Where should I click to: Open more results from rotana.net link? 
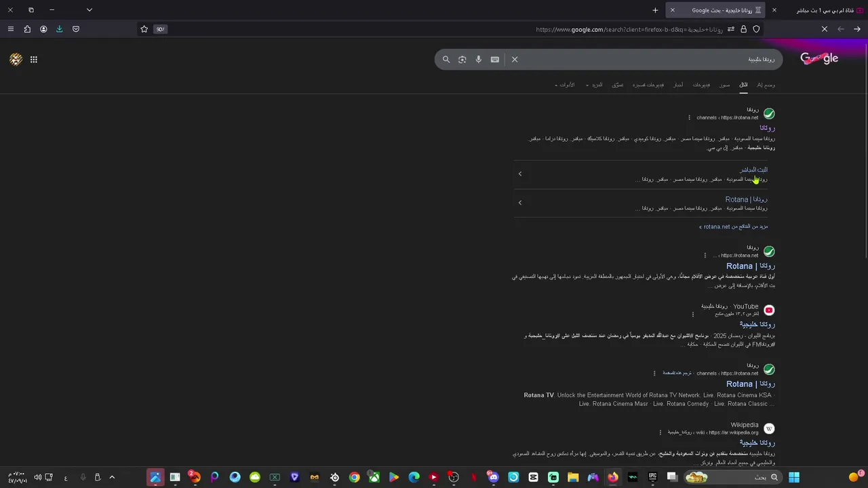click(734, 226)
